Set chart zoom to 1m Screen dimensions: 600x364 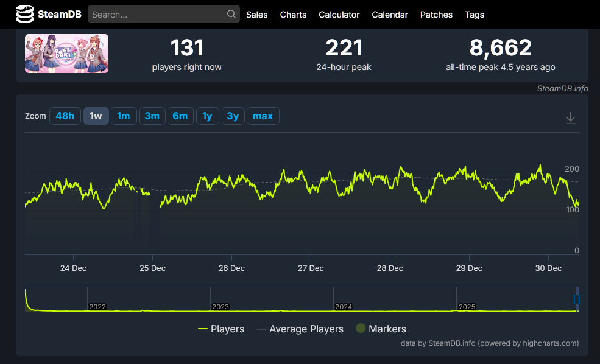124,116
